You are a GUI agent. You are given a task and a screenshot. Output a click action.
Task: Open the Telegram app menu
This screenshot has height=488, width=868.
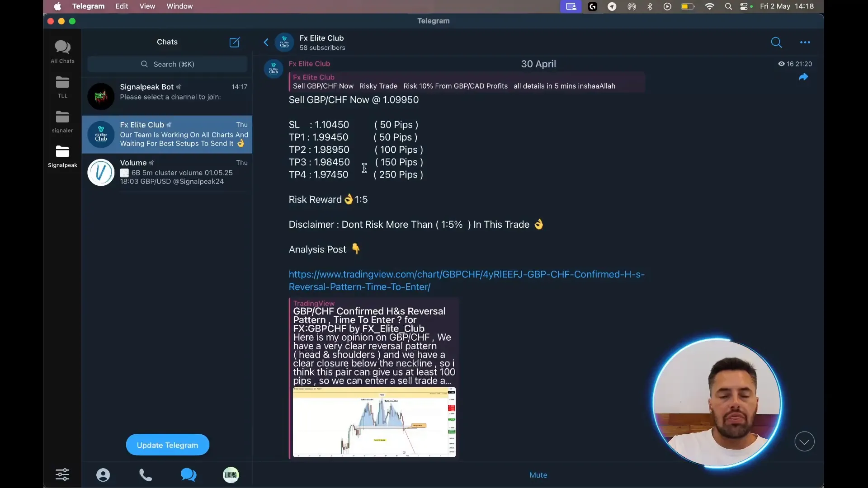(88, 6)
